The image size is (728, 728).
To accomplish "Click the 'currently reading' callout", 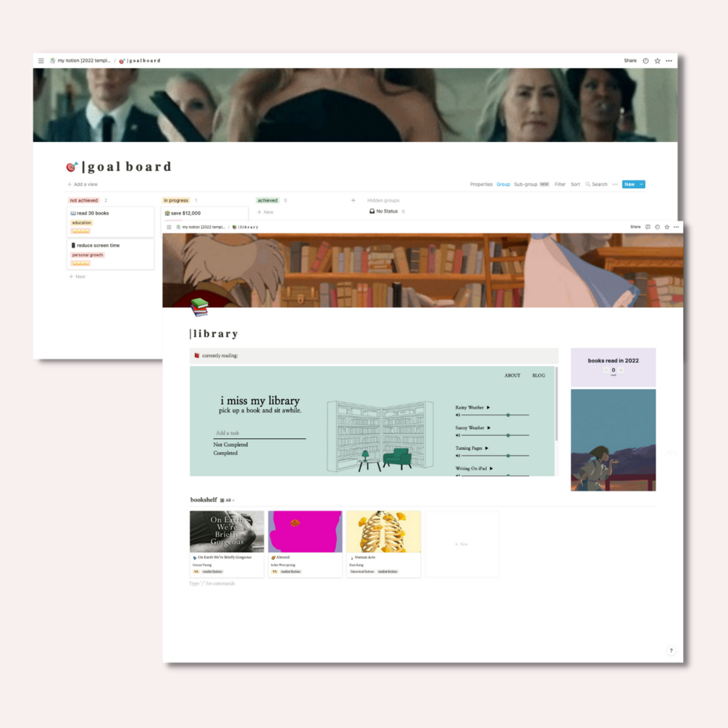I will [374, 356].
